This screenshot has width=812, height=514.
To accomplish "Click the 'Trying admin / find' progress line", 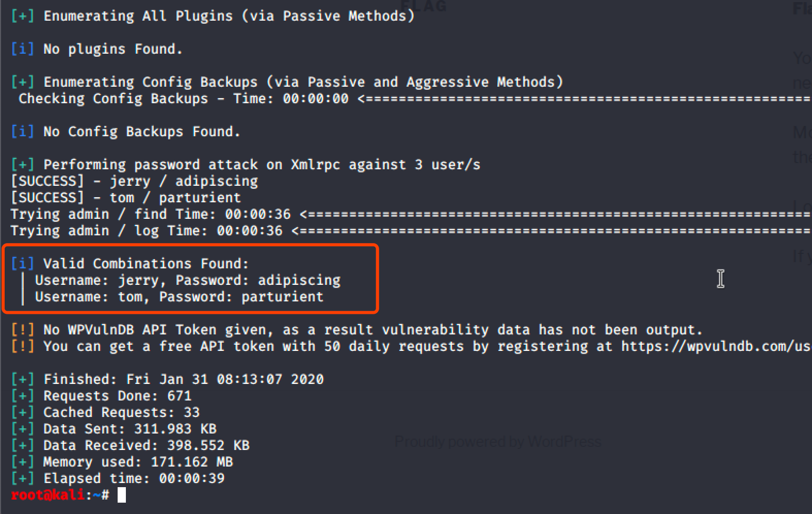I will 151,214.
